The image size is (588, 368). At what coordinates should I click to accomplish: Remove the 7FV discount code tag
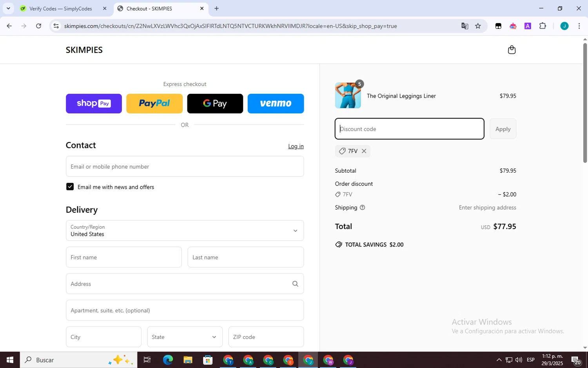tap(364, 151)
